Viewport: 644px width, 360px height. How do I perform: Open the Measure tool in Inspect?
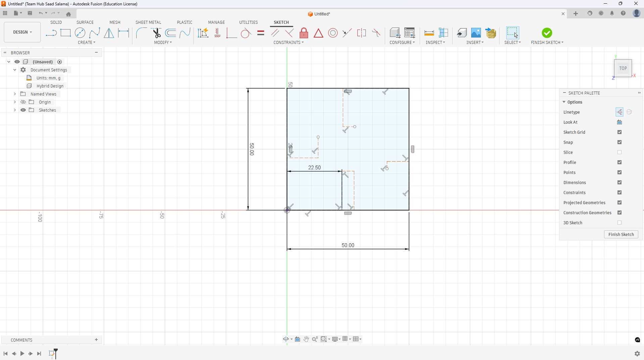point(429,33)
